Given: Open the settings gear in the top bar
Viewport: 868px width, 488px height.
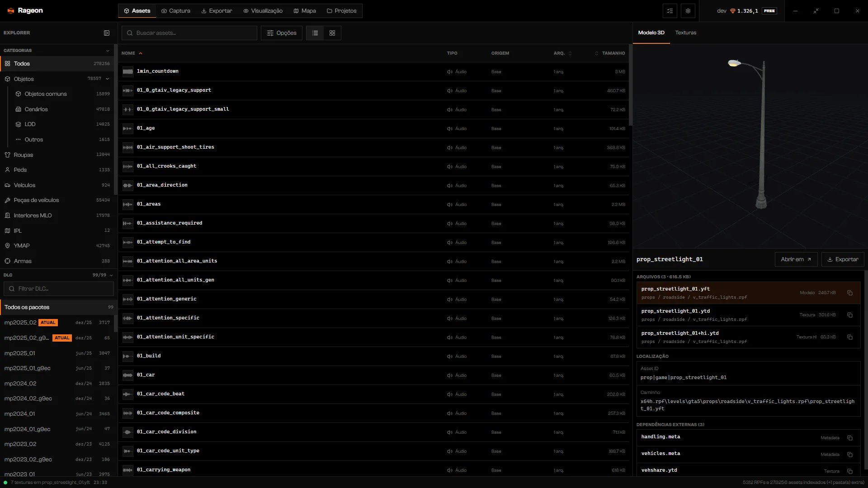Looking at the screenshot, I should tap(688, 11).
